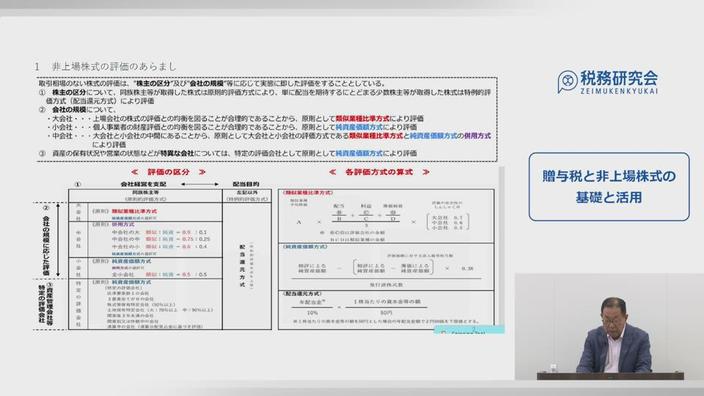Viewport: 704px width, 396px height.
Task: Click the red 評価の区分 section header
Action: [x=168, y=172]
